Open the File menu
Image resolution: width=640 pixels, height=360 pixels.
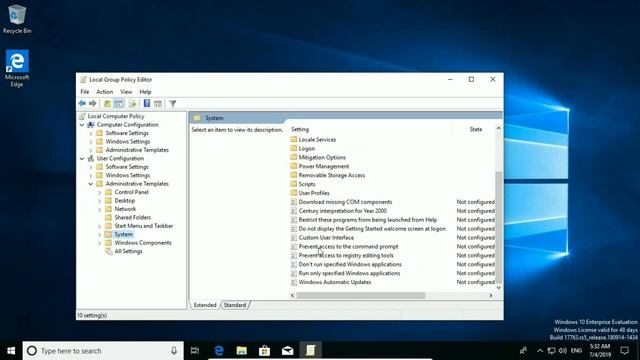pos(84,92)
